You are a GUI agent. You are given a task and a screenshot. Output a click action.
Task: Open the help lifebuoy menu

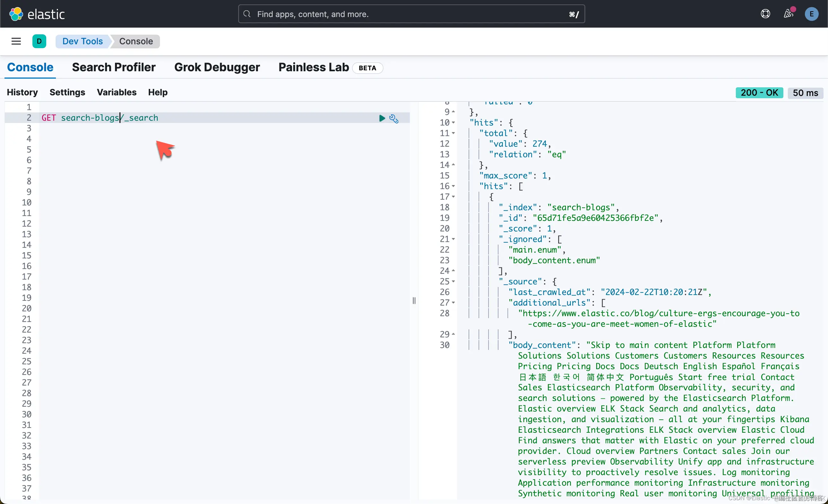[765, 14]
